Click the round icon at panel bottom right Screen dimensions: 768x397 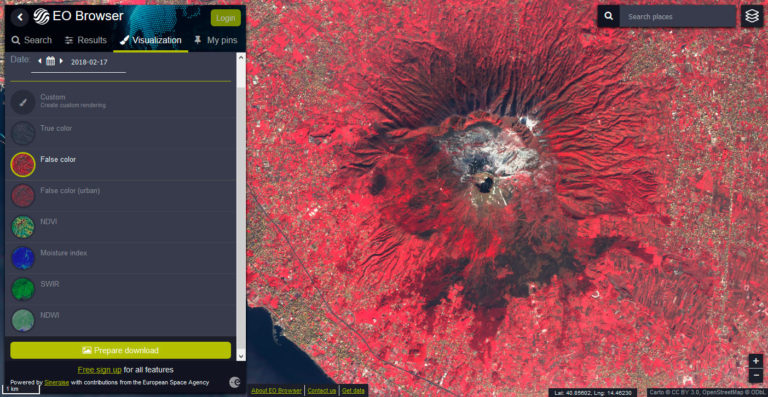coord(235,382)
